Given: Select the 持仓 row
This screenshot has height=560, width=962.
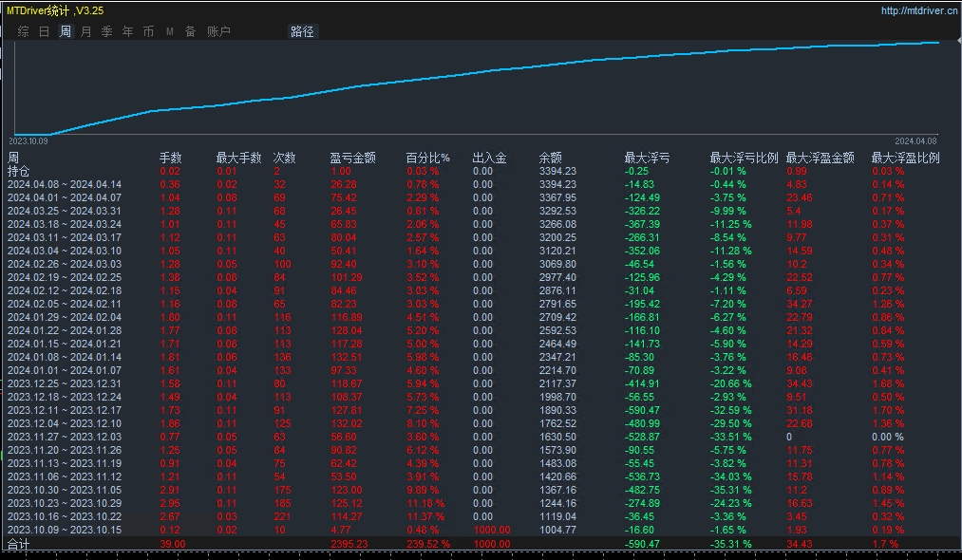Looking at the screenshot, I should pyautogui.click(x=19, y=171).
